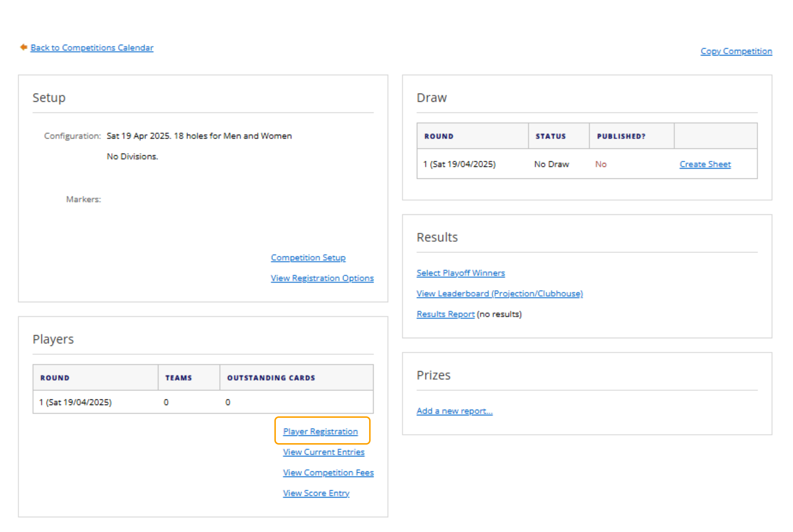Open the highlighted Player Registration link

point(320,432)
